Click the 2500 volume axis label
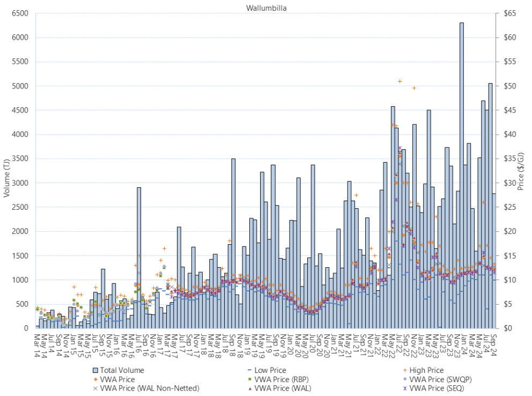The image size is (532, 396). [x=20, y=207]
